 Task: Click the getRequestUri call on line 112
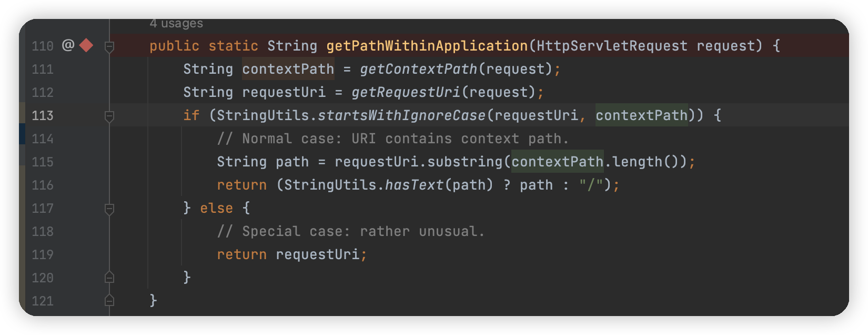coord(406,93)
